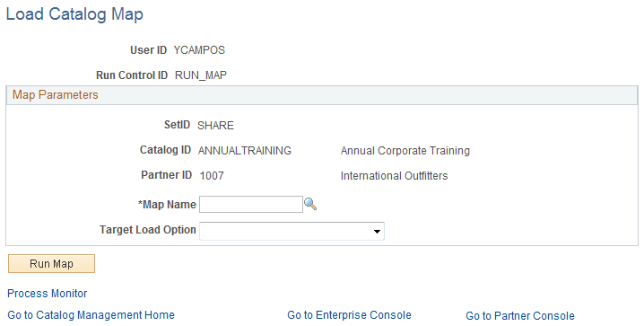Open the Process Monitor link

coord(48,294)
